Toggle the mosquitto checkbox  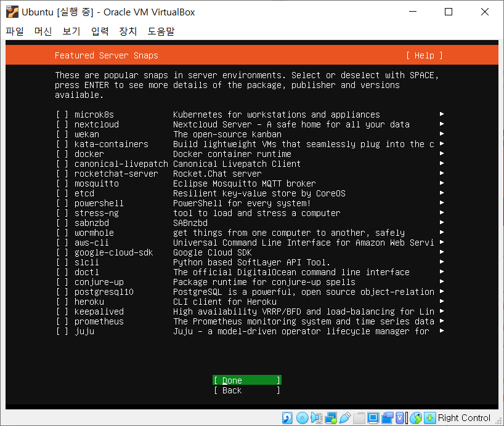tap(62, 184)
